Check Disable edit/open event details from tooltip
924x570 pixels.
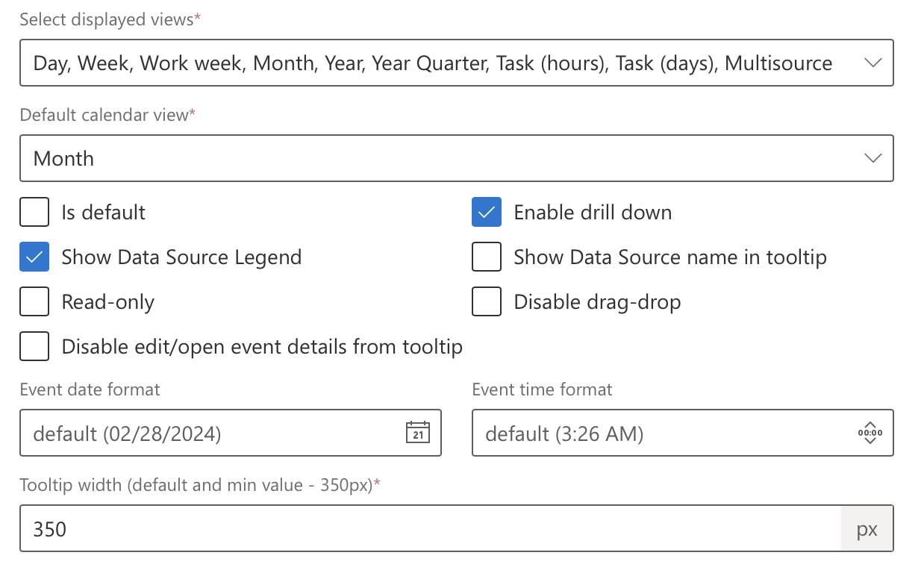pyautogui.click(x=34, y=346)
